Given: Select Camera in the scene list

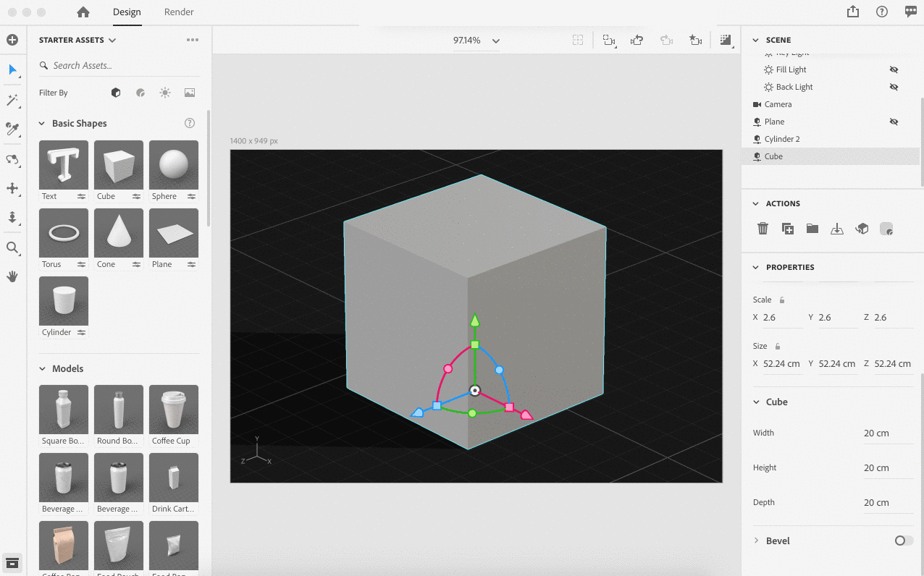Looking at the screenshot, I should (831, 104).
